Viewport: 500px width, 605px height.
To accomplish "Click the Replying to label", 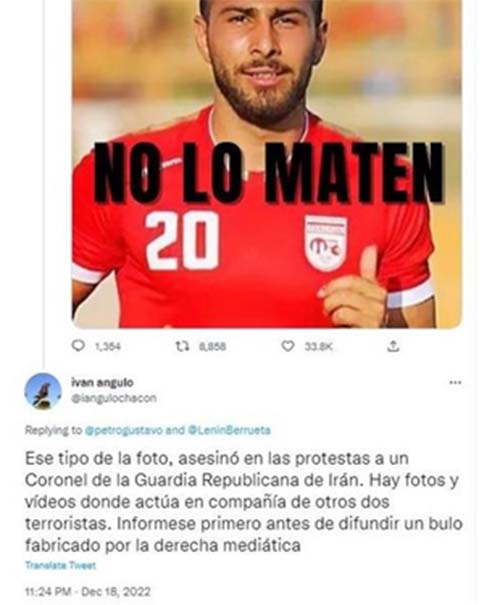I will click(x=53, y=430).
